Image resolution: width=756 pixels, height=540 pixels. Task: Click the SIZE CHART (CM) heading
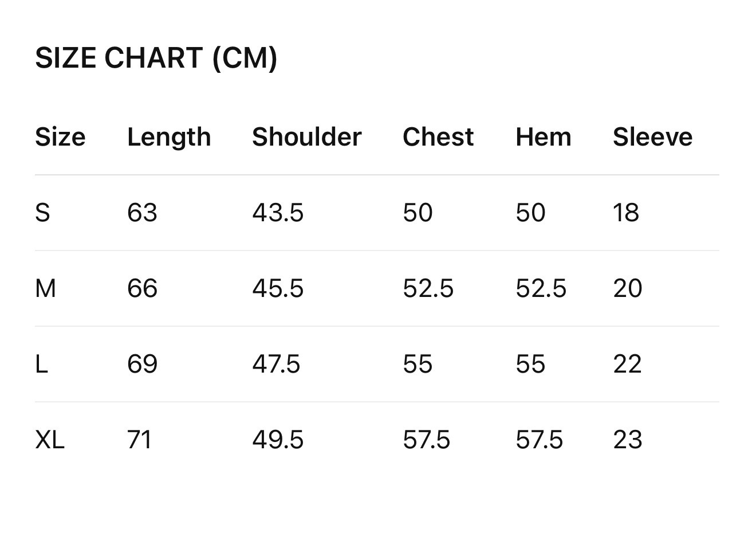pyautogui.click(x=156, y=58)
